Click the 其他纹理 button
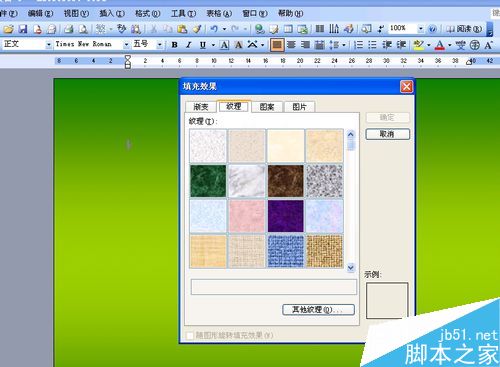The width and height of the screenshot is (500, 367). (318, 310)
